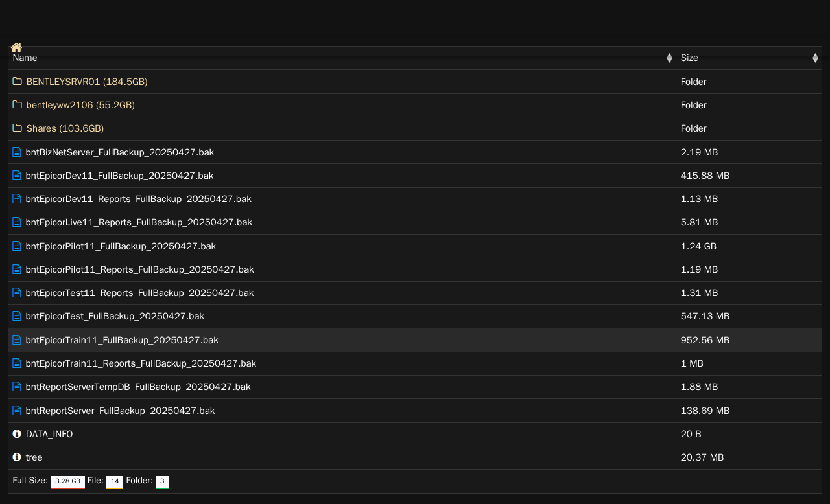Open the bntEpicorDev11_FullBackup_20250427.bak file
Screen dimensions: 830x504
119,176
